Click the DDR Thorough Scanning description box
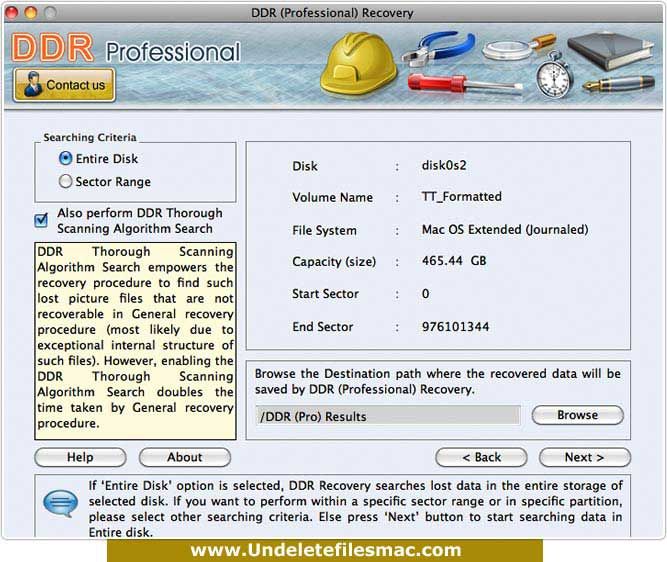Image resolution: width=667 pixels, height=562 pixels. point(135,341)
